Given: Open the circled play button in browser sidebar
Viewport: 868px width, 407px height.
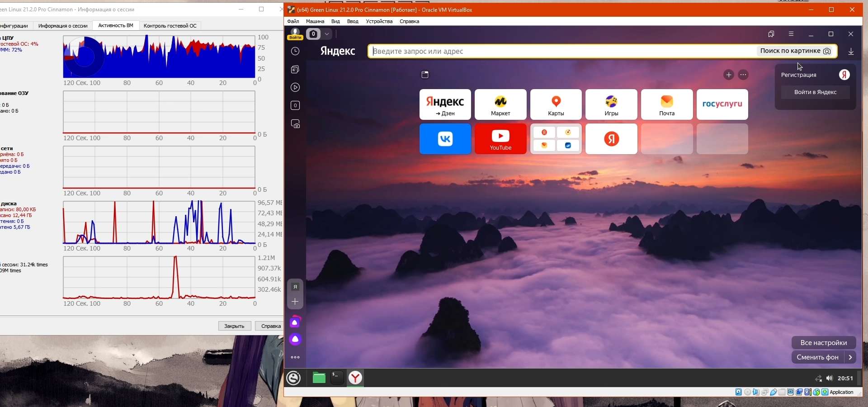Looking at the screenshot, I should (x=295, y=88).
